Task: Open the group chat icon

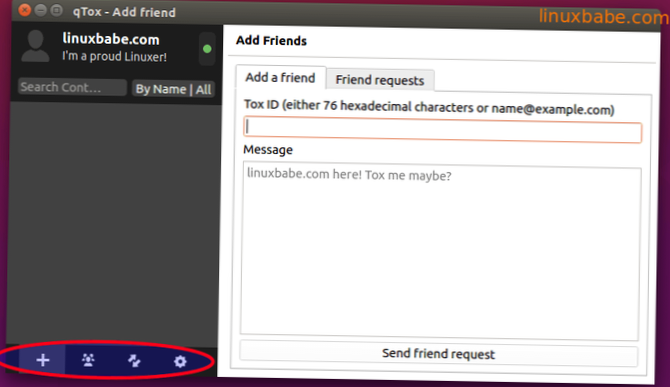Action: [x=88, y=360]
